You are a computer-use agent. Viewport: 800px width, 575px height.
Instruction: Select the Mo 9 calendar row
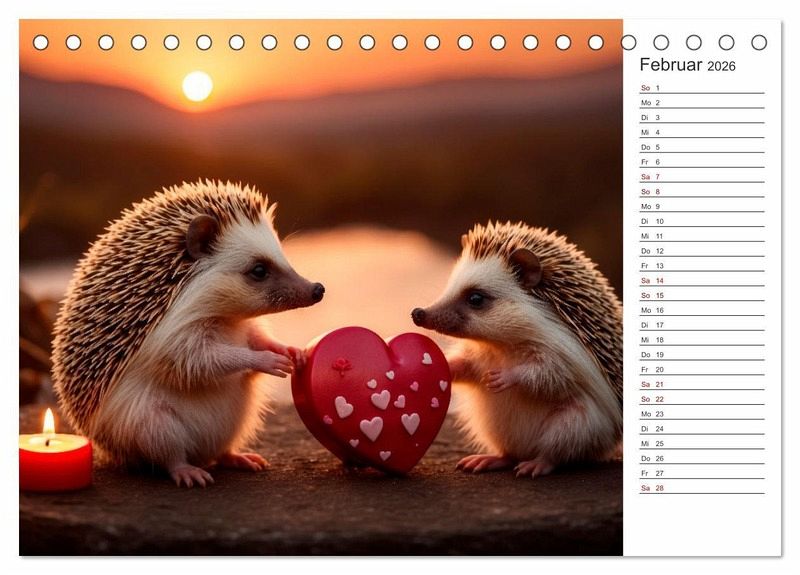[702, 206]
